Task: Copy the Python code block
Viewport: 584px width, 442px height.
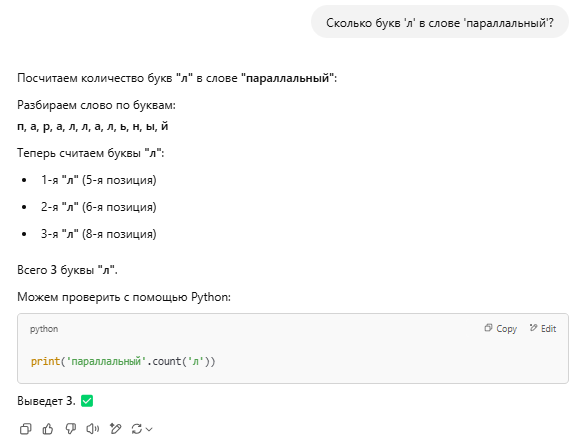Action: click(501, 328)
